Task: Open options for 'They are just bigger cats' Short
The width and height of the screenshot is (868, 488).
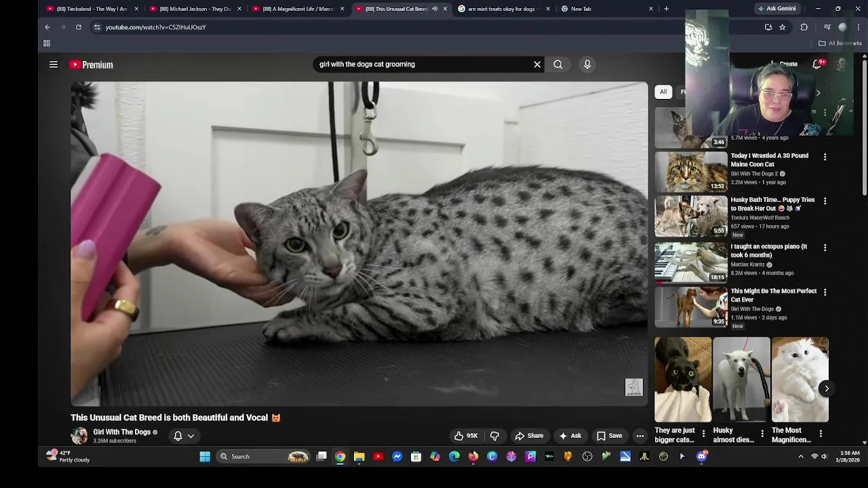Action: click(703, 433)
